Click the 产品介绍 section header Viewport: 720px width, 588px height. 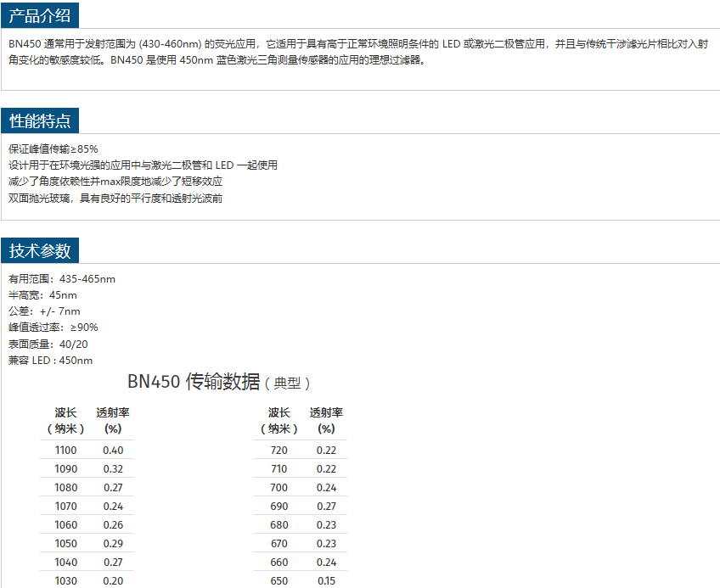pos(40,14)
